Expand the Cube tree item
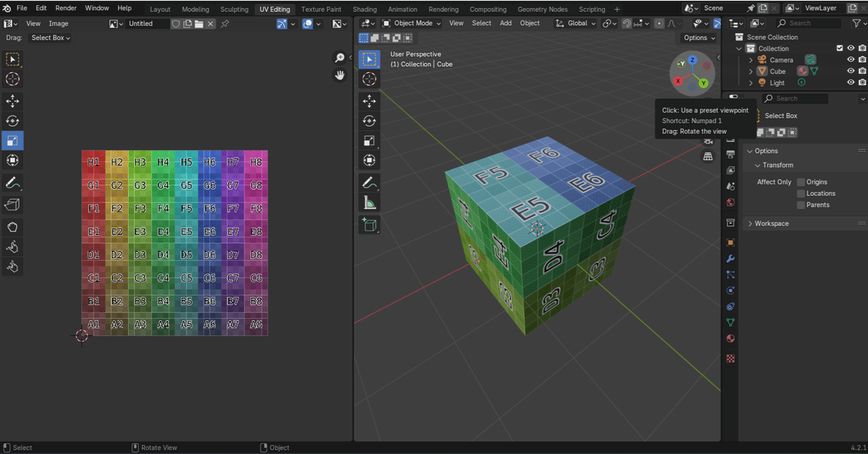The image size is (868, 454). [751, 72]
